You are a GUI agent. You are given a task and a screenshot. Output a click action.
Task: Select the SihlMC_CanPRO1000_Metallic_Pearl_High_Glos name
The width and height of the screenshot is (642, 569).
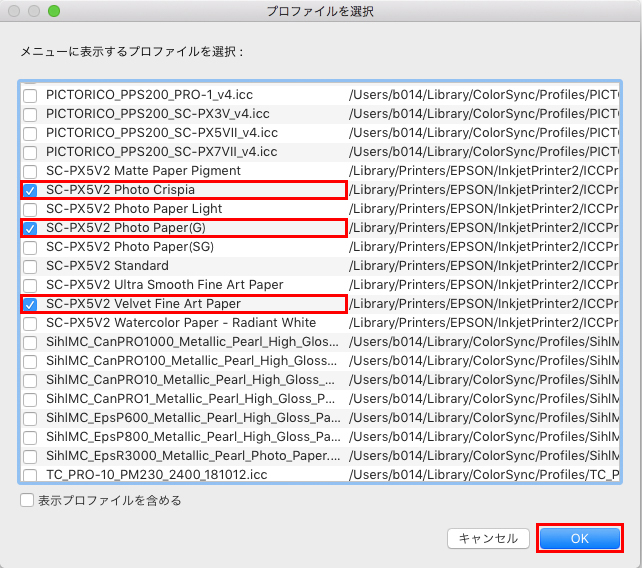(192, 342)
